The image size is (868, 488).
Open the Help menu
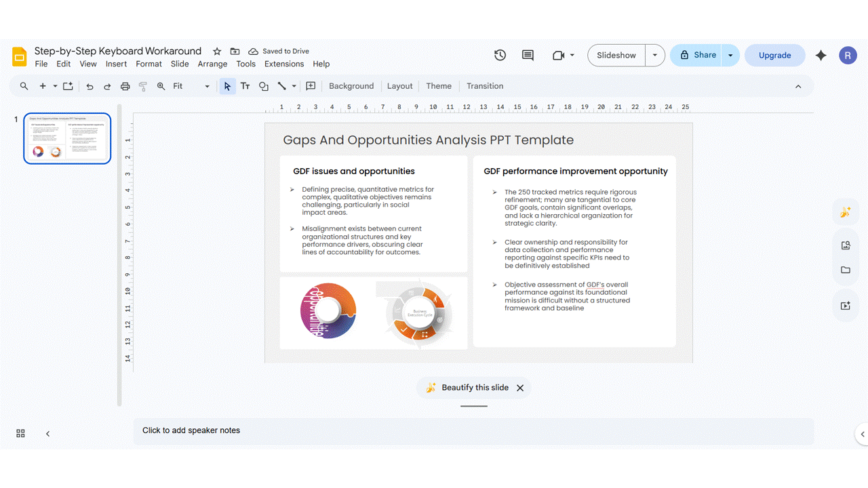[321, 64]
